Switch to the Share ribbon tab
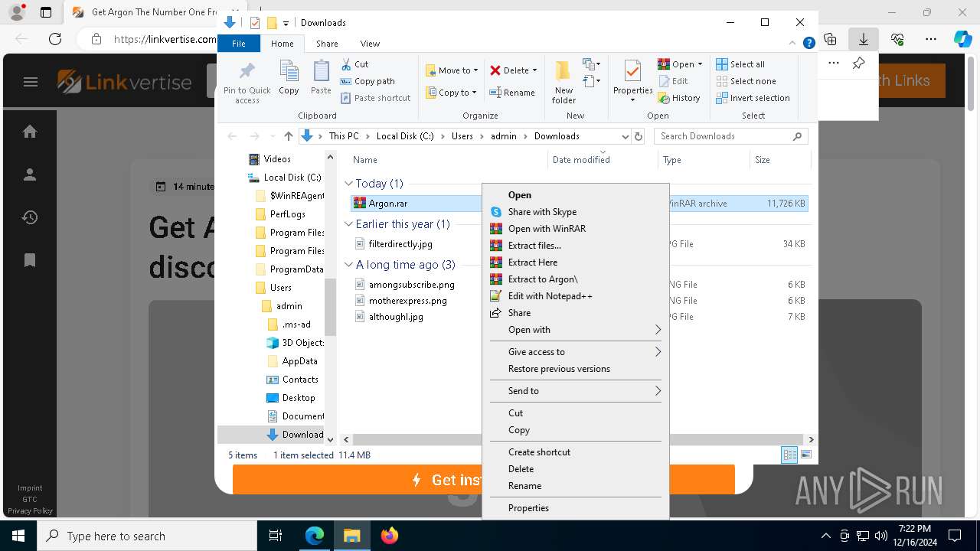This screenshot has height=551, width=980. click(327, 44)
